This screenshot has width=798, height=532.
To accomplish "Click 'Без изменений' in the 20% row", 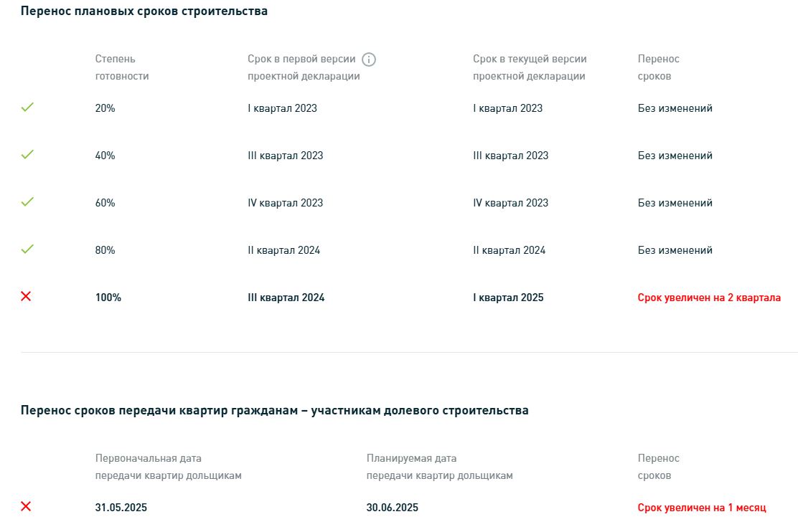I will 675,108.
